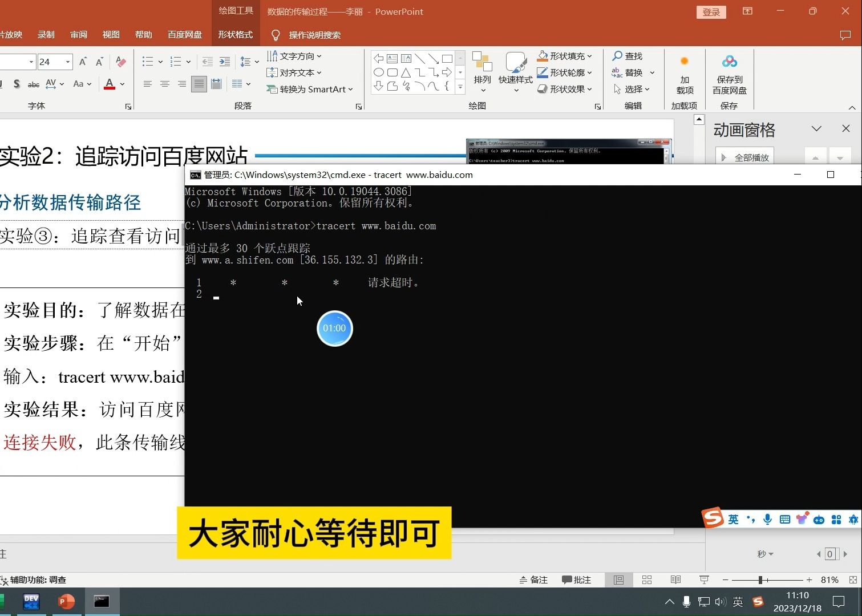Expand the shapes gallery more options arrow
This screenshot has height=616, width=862.
460,87
